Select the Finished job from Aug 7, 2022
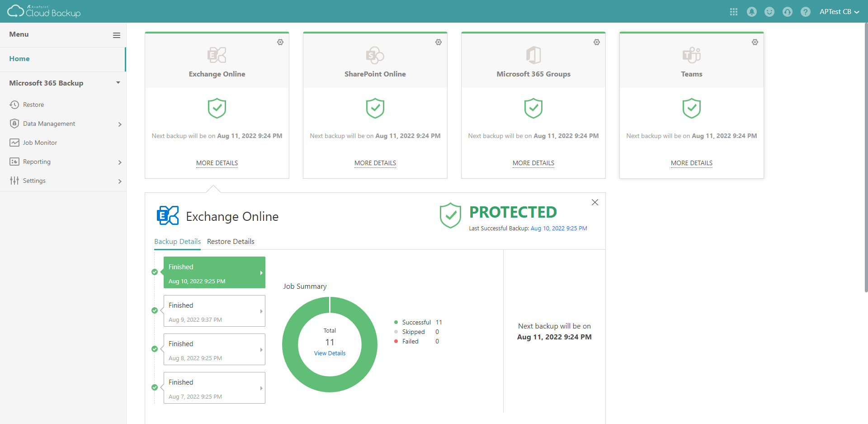The width and height of the screenshot is (868, 424). [x=214, y=388]
